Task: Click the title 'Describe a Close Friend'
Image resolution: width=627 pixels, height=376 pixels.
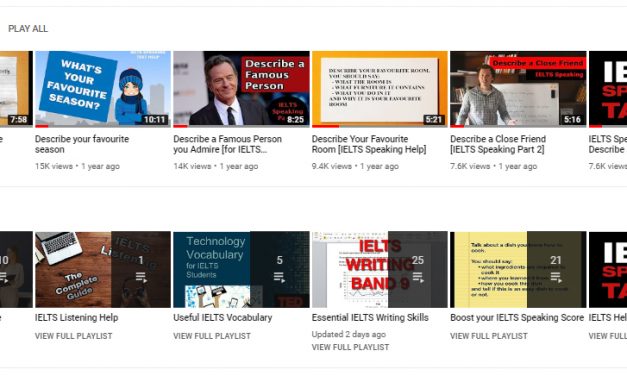Action: pos(498,144)
